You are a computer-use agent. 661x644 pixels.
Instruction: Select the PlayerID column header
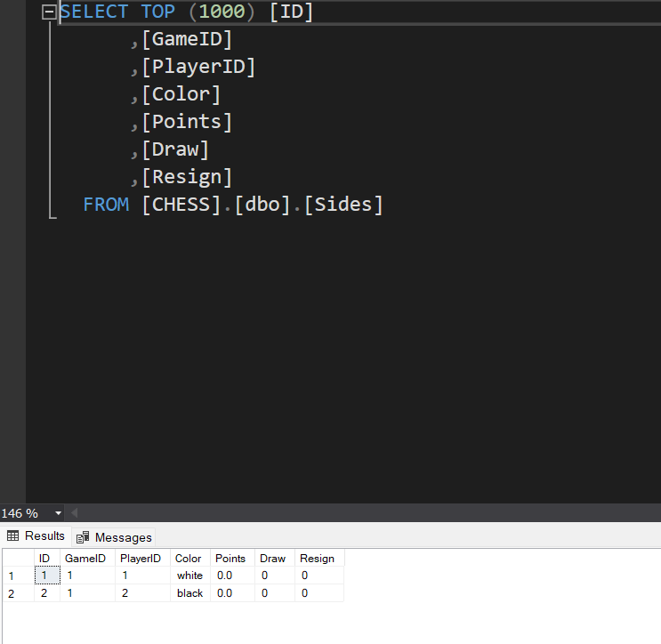[x=141, y=559]
